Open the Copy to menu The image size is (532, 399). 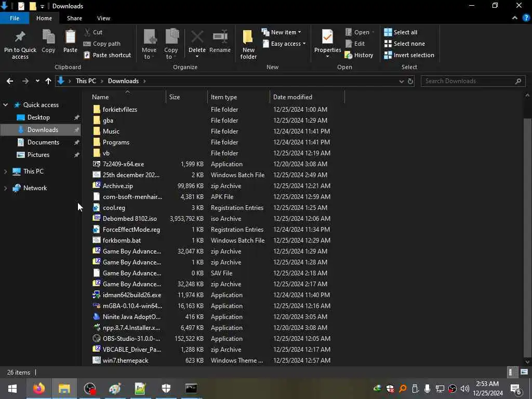[171, 44]
